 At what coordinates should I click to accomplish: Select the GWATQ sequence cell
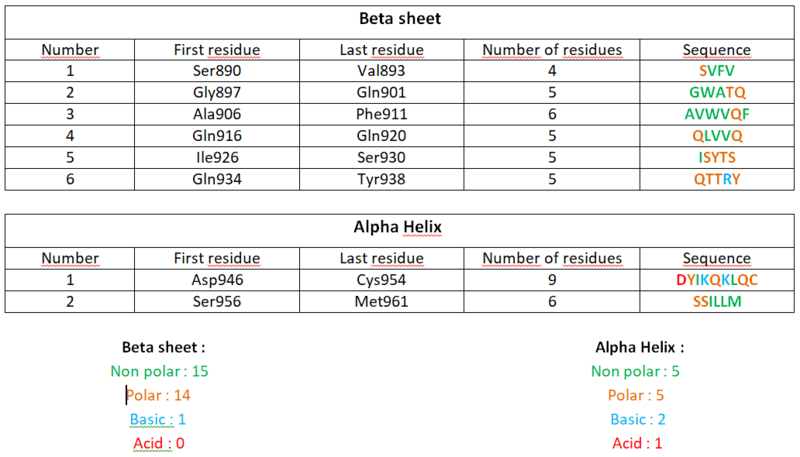point(716,93)
